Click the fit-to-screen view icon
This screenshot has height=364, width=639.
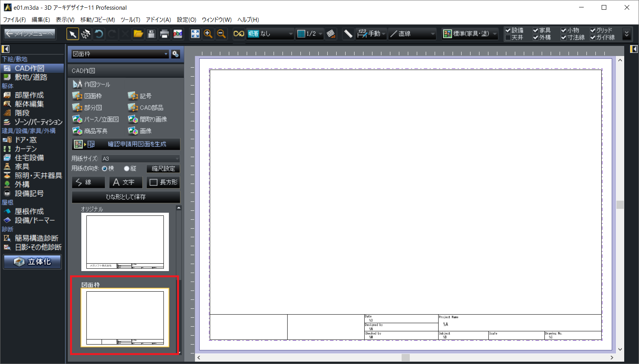(195, 34)
